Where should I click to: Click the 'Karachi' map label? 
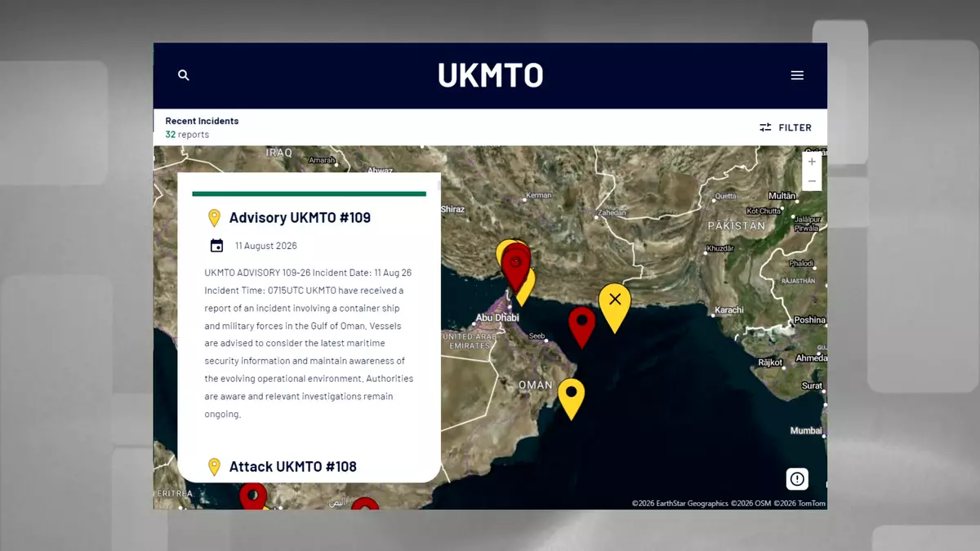tap(729, 310)
